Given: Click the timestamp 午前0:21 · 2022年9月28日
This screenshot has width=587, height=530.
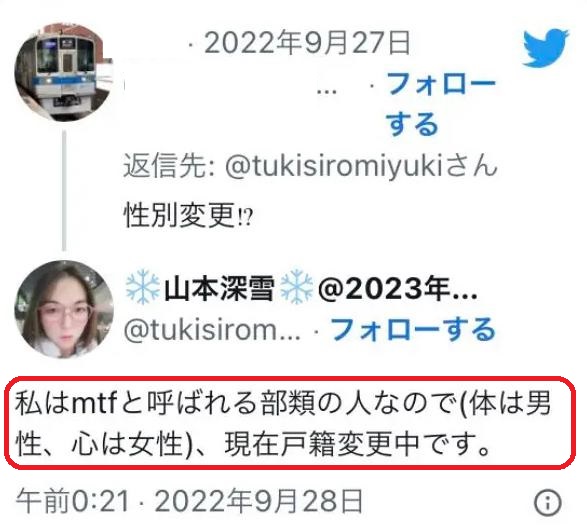Looking at the screenshot, I should tap(189, 502).
